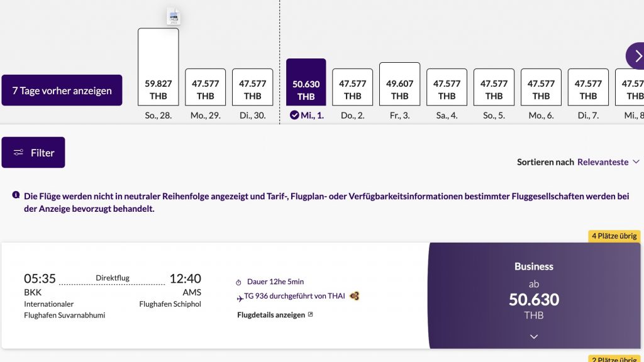The image size is (644, 362).
Task: Click the 7 Tage vorher anzeigen button
Action: click(62, 90)
